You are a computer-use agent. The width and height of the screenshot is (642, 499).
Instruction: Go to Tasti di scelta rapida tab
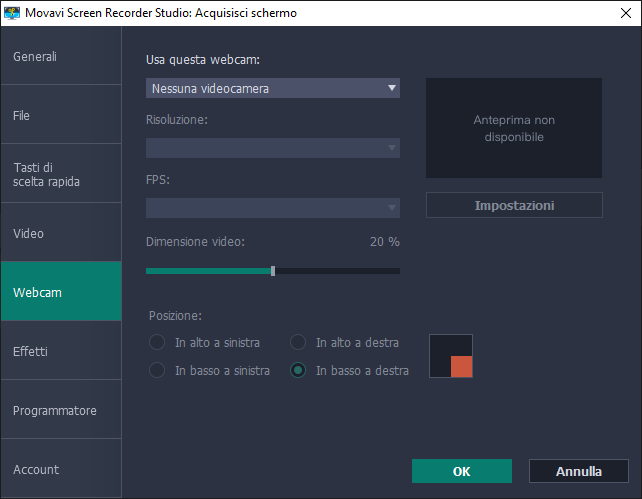60,174
